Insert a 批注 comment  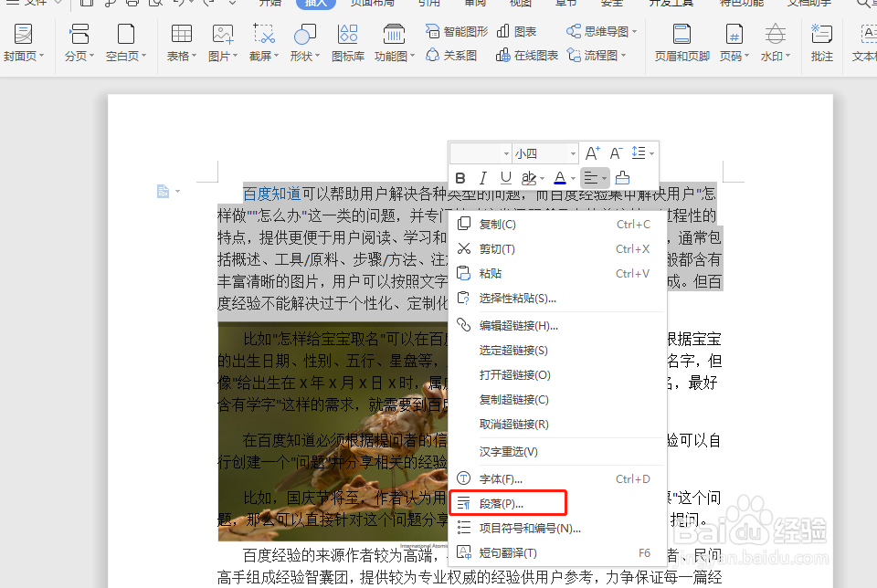click(x=821, y=43)
